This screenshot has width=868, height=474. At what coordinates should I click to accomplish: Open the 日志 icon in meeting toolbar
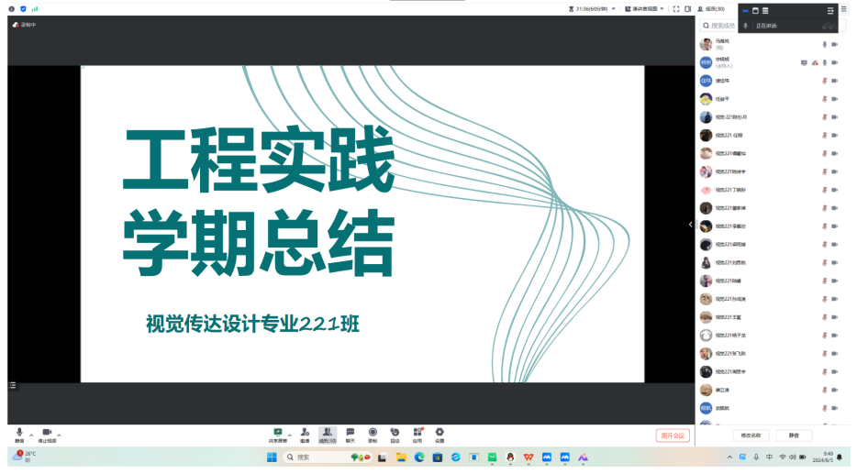click(x=395, y=432)
